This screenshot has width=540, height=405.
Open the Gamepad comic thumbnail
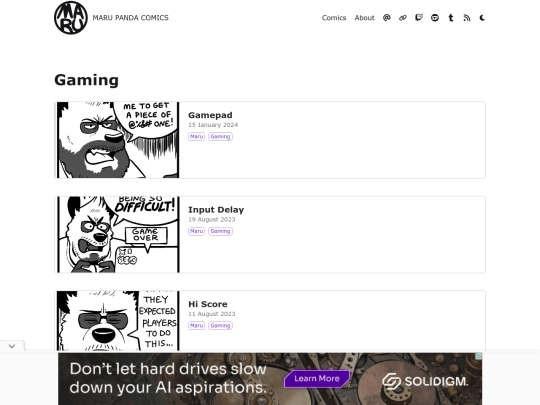tap(117, 140)
